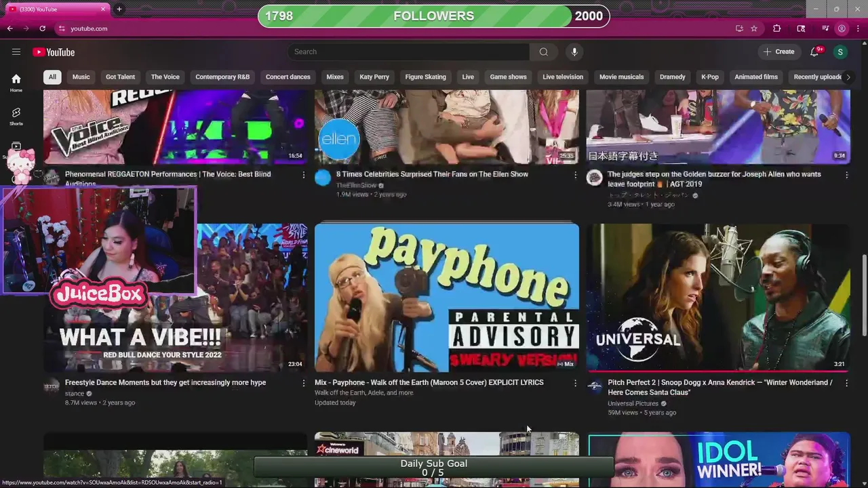Choose the Contemporary R&B chip
This screenshot has height=488, width=868.
click(x=222, y=77)
